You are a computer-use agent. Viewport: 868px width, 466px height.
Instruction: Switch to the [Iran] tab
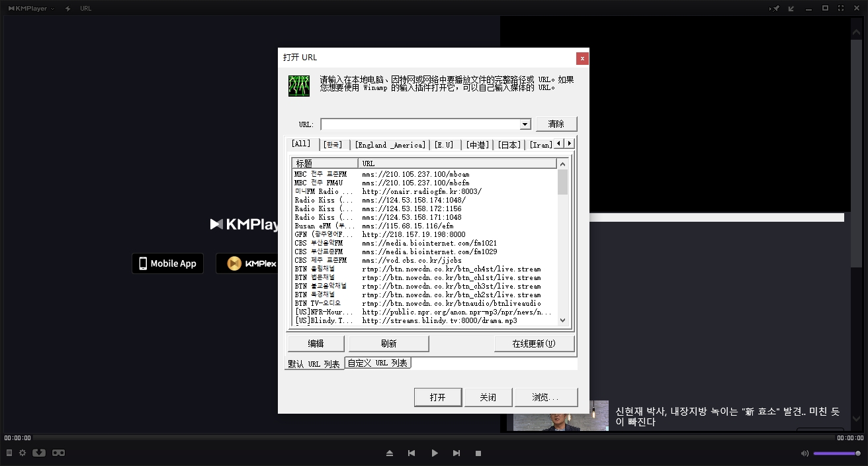[x=541, y=145]
